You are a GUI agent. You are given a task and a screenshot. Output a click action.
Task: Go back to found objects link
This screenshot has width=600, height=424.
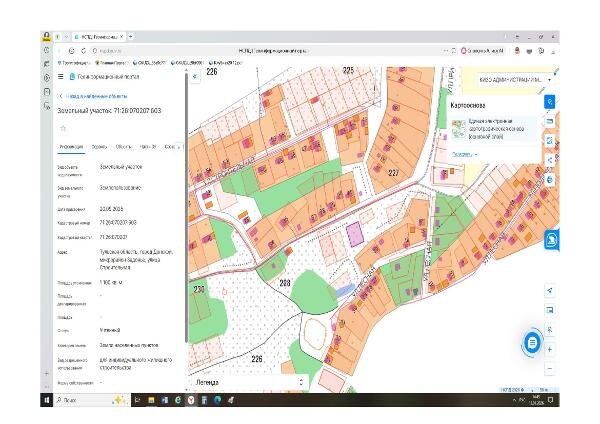pyautogui.click(x=96, y=96)
